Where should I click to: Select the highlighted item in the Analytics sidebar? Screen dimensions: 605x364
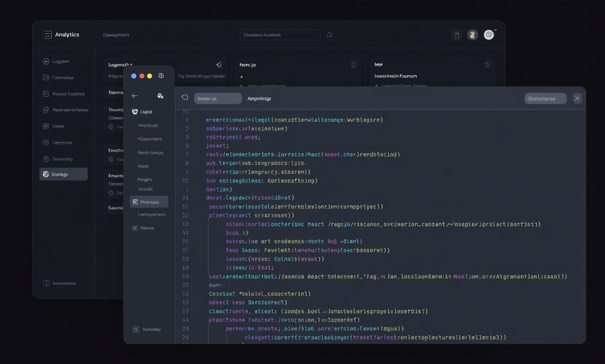click(x=63, y=174)
